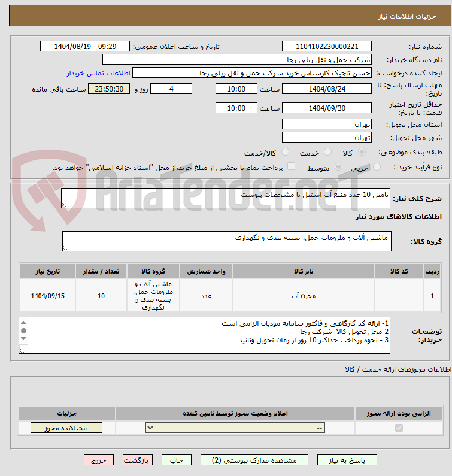The width and height of the screenshot is (452, 476).
Task: Open 'اطلاعات تماس خریدار' link
Action: point(98,73)
